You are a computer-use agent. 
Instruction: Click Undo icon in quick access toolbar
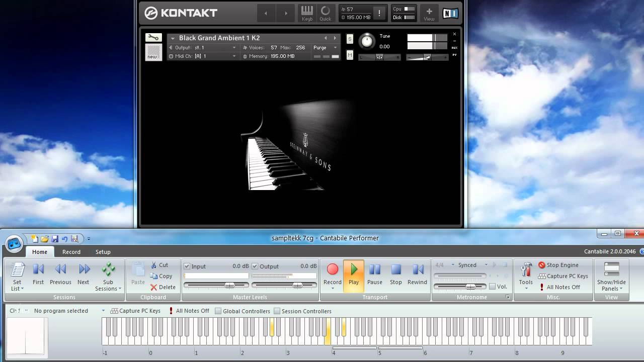64,238
